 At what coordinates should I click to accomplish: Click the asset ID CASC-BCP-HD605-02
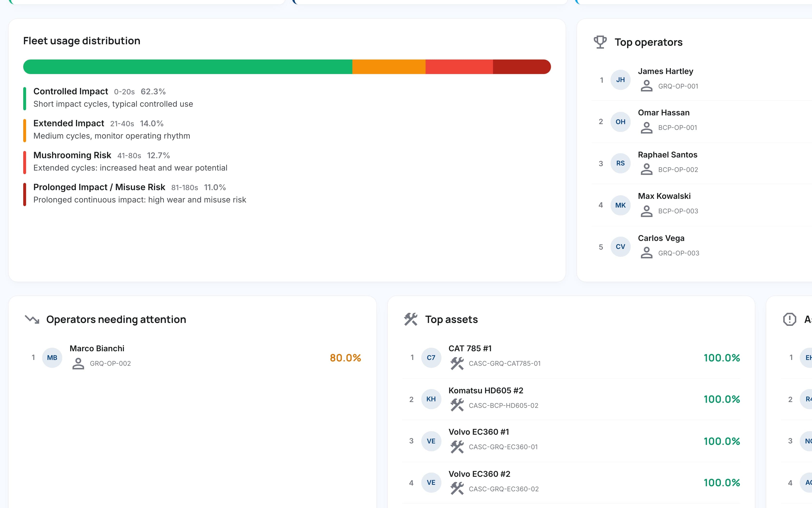point(503,405)
